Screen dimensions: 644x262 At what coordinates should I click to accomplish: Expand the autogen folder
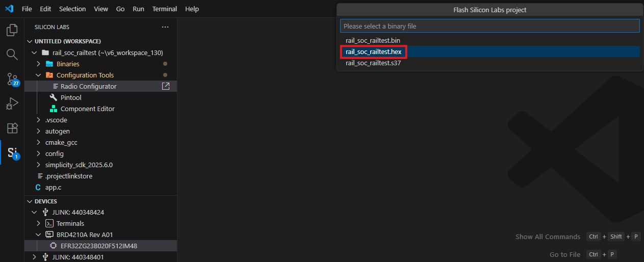pos(38,131)
